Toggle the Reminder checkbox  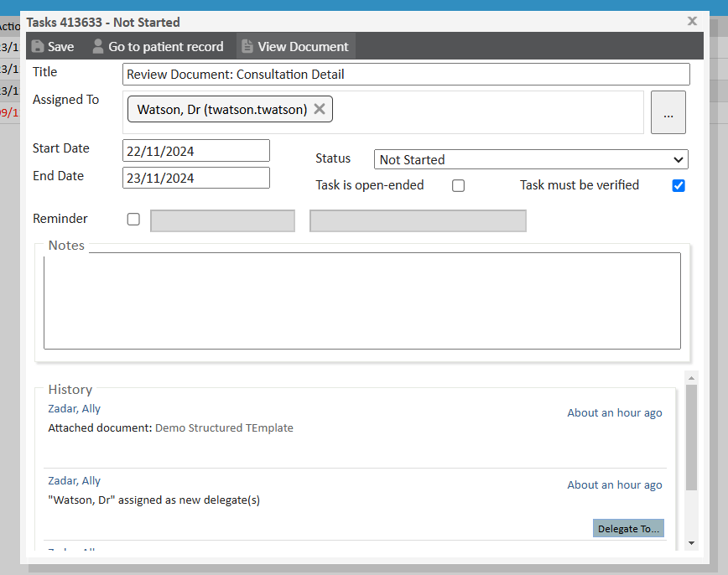click(x=133, y=220)
